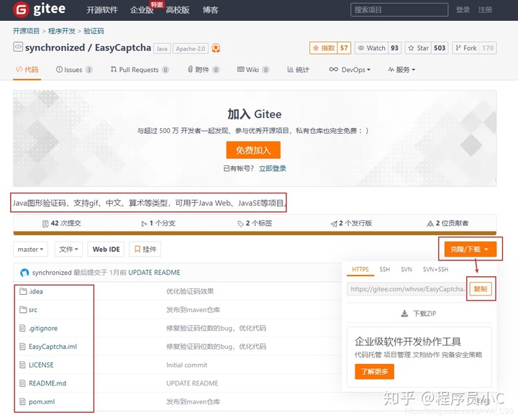Screen dimensions: 518x420
Task: Click the Apache-2.0 license tag
Action: [190, 48]
